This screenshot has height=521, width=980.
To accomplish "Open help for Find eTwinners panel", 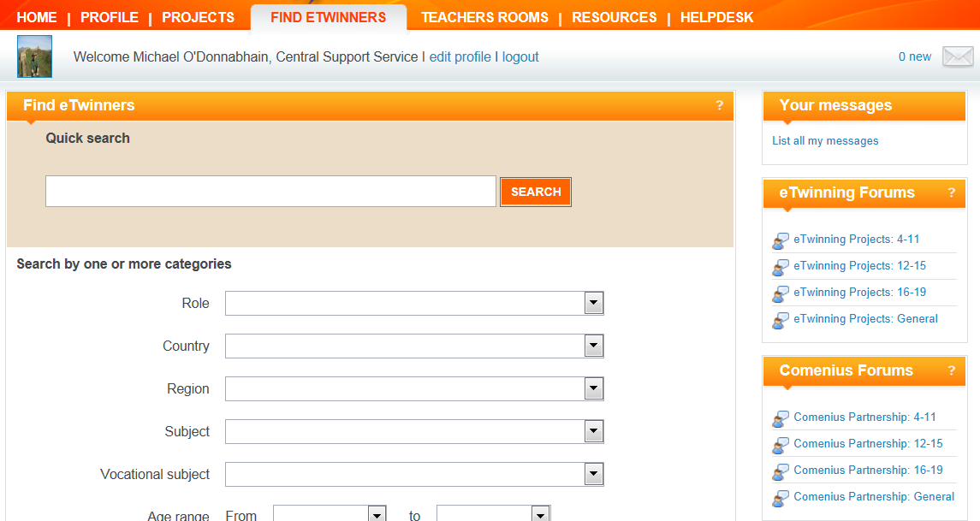I will (719, 105).
